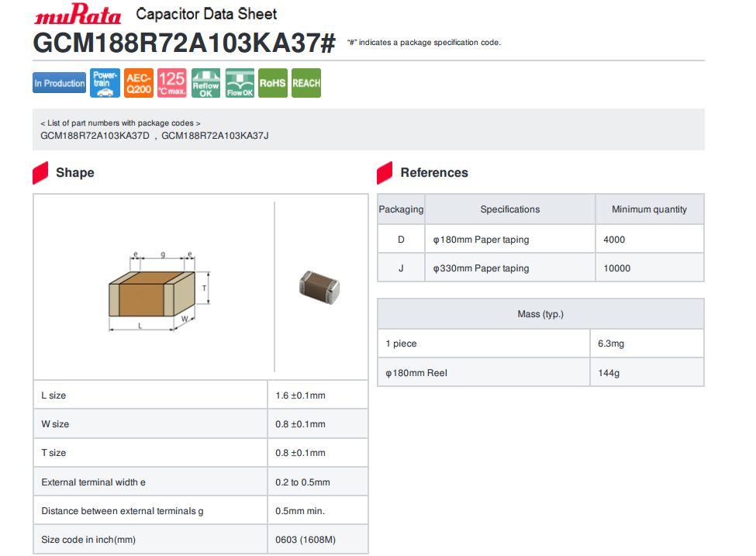Select part number GCM188R72A103KA37D
Screen dimensions: 756x556
(95, 136)
